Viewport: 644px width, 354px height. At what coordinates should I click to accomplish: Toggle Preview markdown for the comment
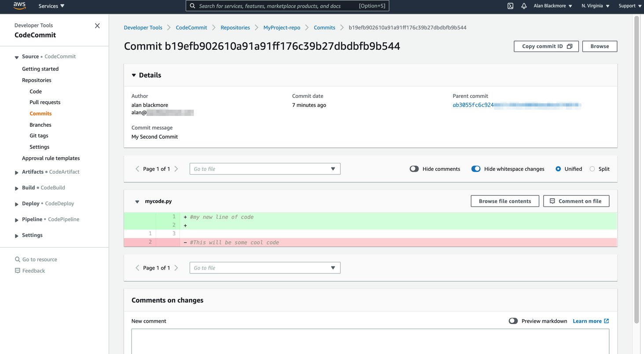(x=513, y=321)
